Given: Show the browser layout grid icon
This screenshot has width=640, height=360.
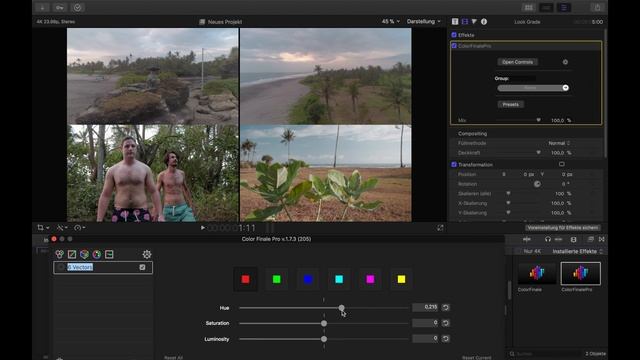Looking at the screenshot, I should click(529, 7).
